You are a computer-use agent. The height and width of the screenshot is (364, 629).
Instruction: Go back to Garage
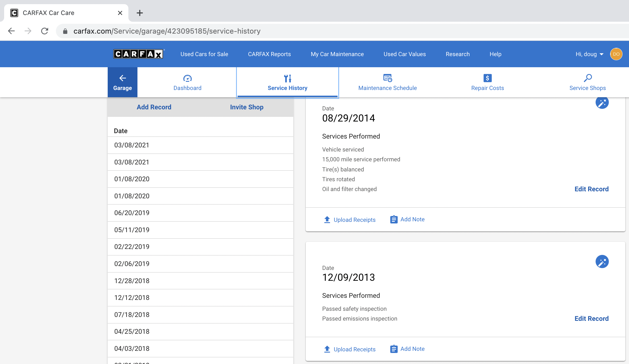coord(122,82)
